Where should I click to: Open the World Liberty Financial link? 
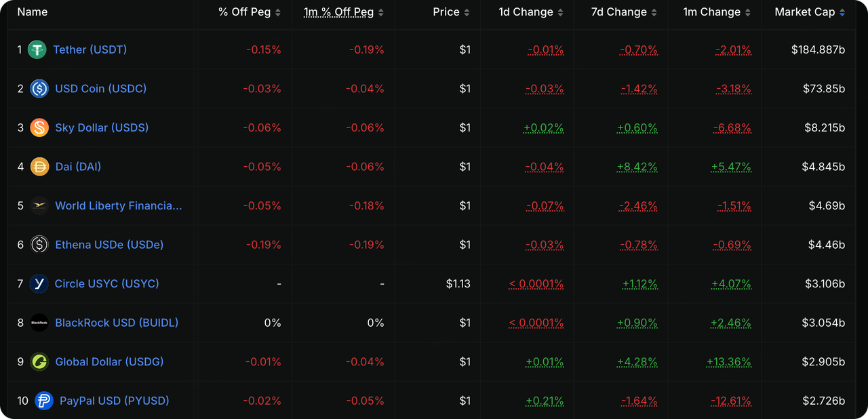[119, 205]
